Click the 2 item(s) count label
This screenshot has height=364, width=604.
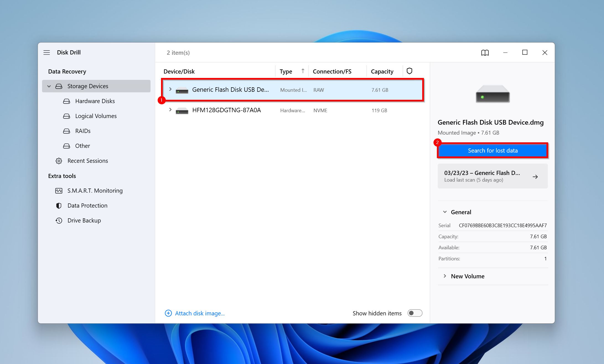pos(178,53)
